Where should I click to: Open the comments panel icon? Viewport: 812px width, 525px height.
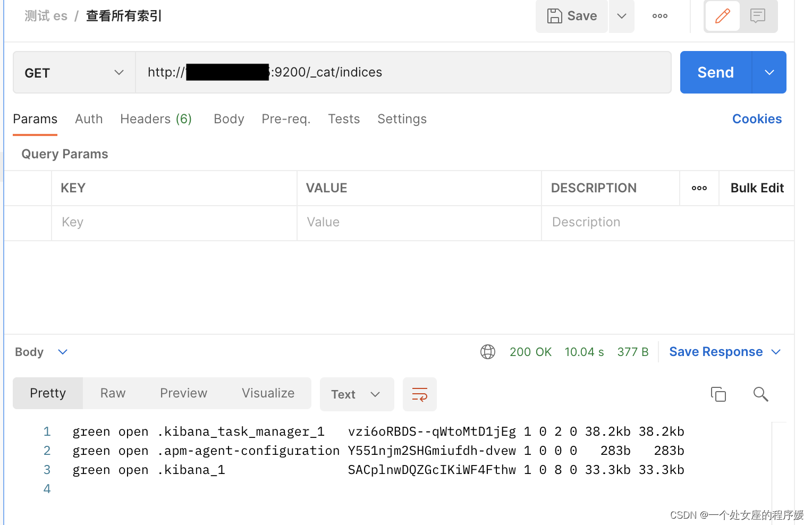(x=758, y=16)
